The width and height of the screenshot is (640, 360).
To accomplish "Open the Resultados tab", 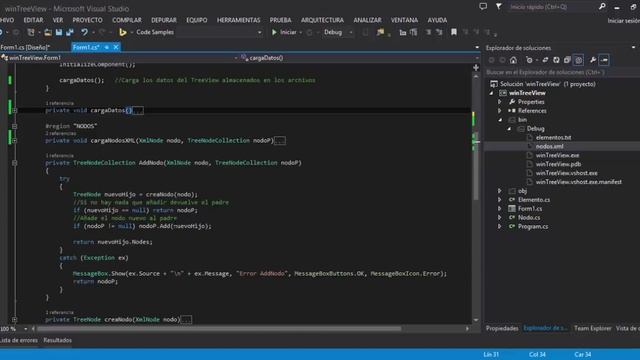I will point(58,340).
